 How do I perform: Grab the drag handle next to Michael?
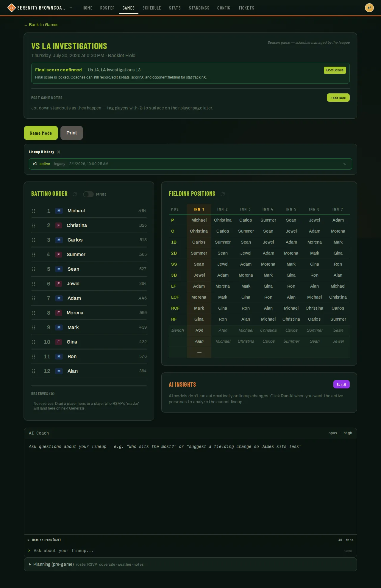(34, 211)
